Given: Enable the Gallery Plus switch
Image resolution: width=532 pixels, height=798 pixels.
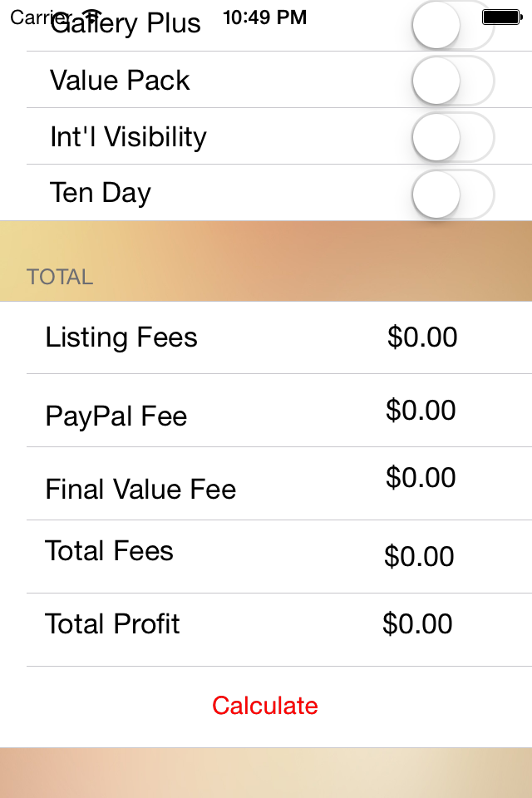Looking at the screenshot, I should pos(453,24).
